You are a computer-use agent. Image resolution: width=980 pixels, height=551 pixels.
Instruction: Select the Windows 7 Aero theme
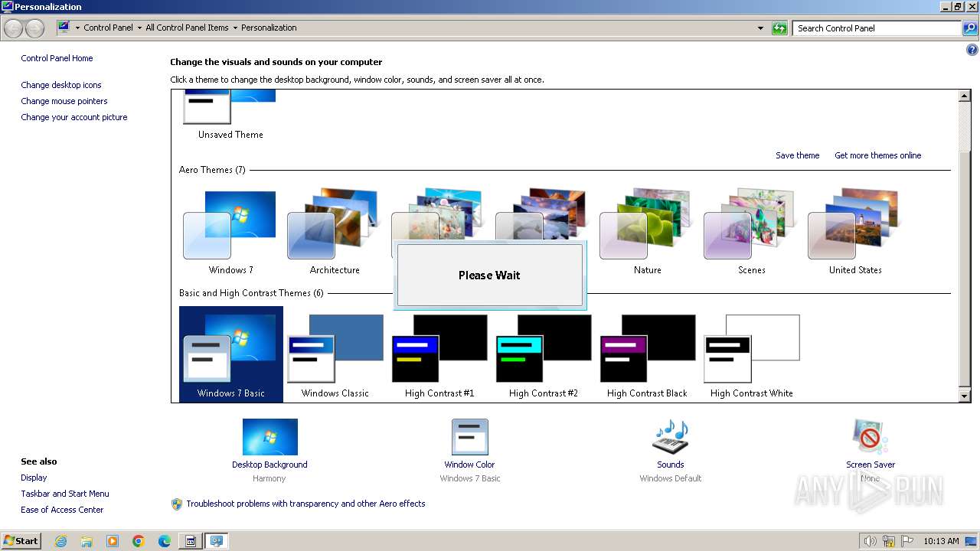(230, 232)
